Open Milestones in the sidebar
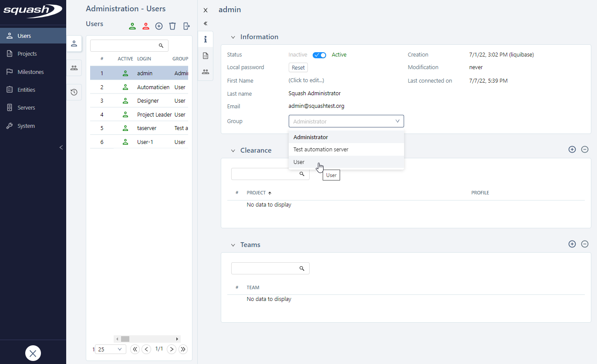 pos(30,72)
